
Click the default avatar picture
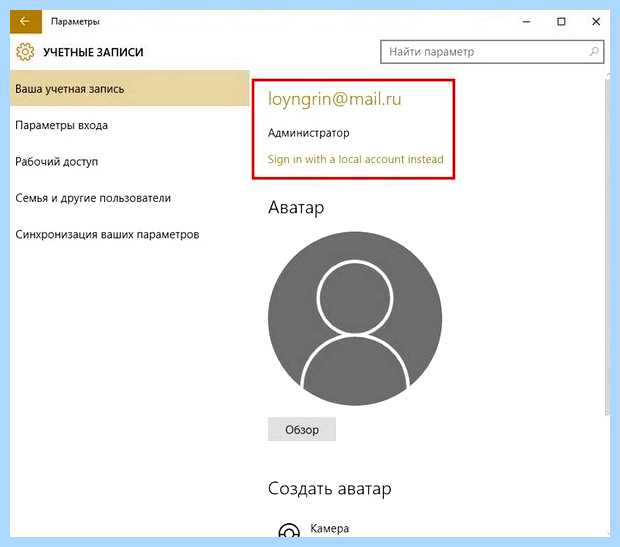(355, 318)
